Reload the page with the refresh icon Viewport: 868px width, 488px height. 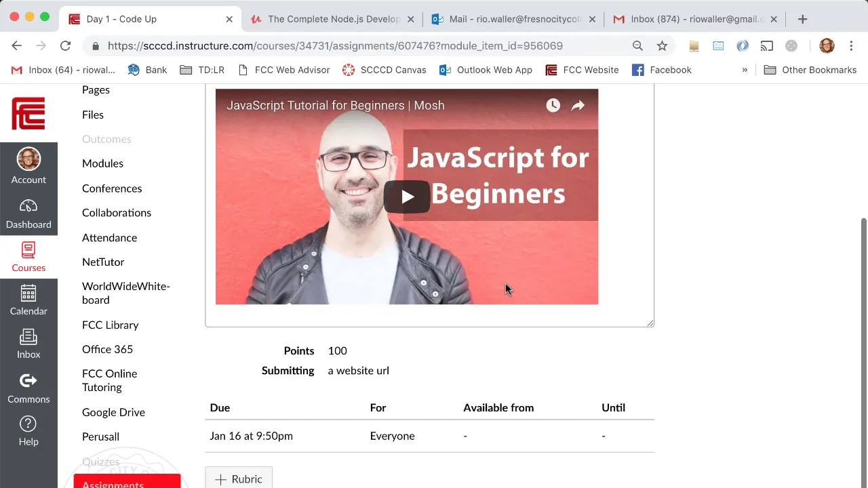point(65,45)
